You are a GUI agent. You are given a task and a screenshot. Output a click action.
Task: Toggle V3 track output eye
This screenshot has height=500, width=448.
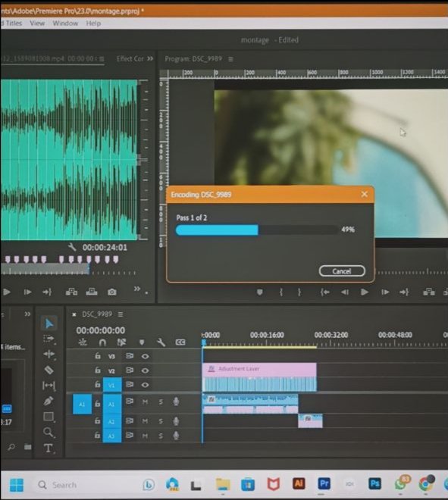pos(146,356)
